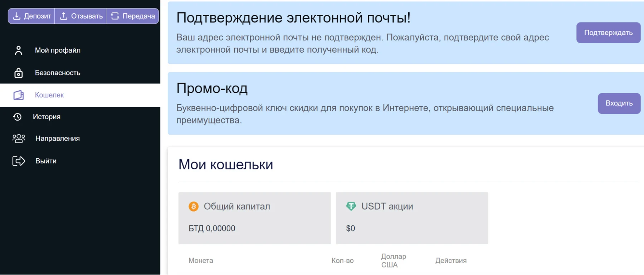Click the person icon next to Мой профайл
Image resolution: width=644 pixels, height=275 pixels.
[x=19, y=50]
